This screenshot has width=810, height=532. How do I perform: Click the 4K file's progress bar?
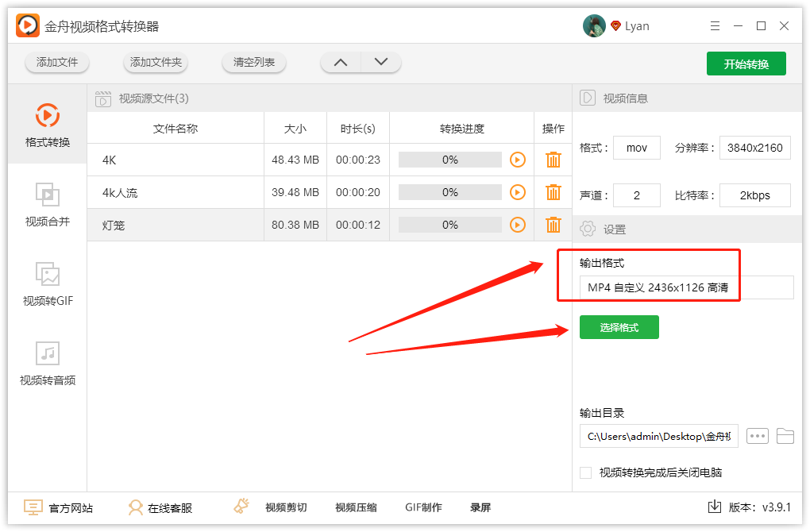(449, 160)
